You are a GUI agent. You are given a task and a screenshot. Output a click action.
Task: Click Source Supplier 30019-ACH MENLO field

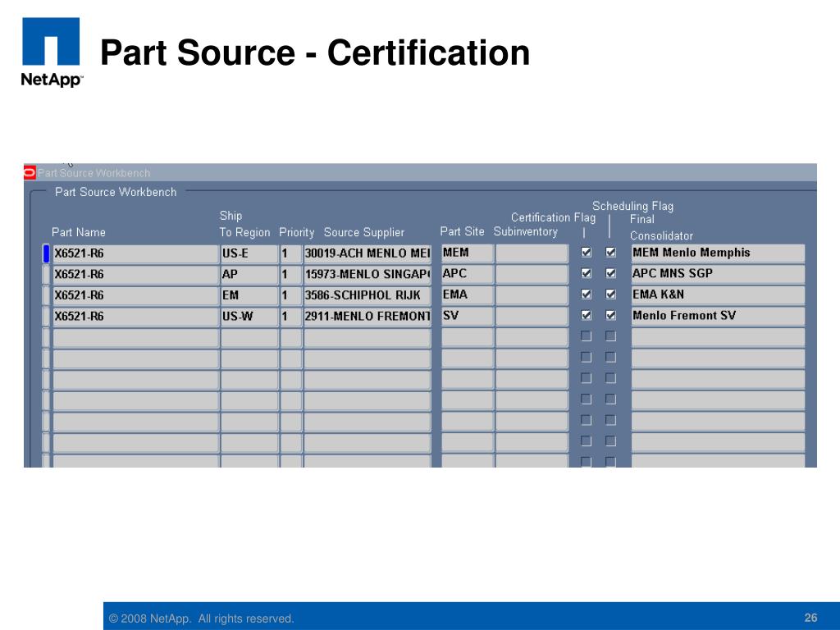tap(367, 253)
